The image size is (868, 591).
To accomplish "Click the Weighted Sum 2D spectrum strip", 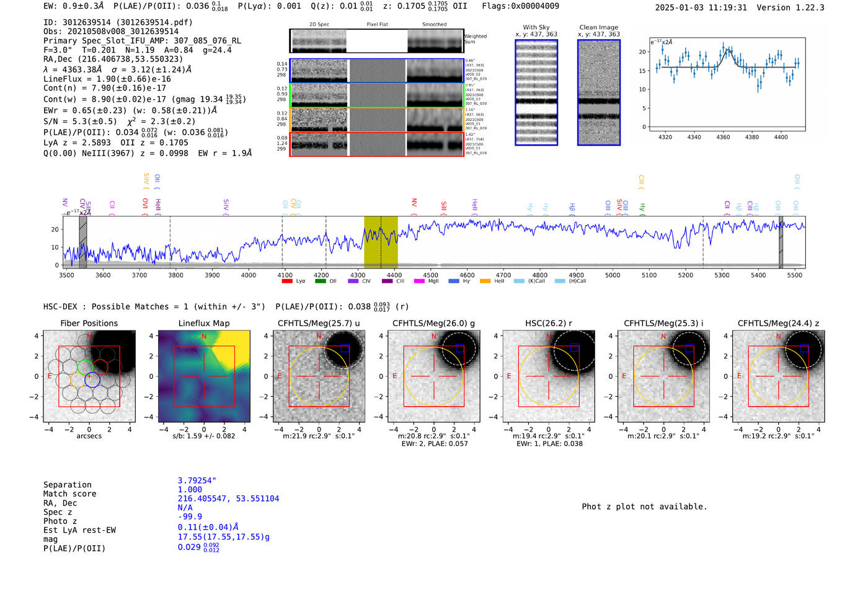I will 377,41.
